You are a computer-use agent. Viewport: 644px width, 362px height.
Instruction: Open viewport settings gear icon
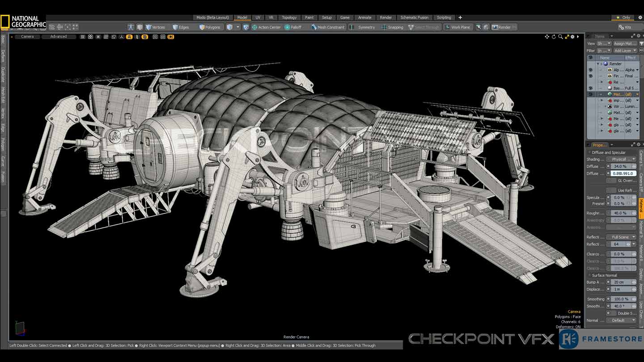(x=572, y=37)
